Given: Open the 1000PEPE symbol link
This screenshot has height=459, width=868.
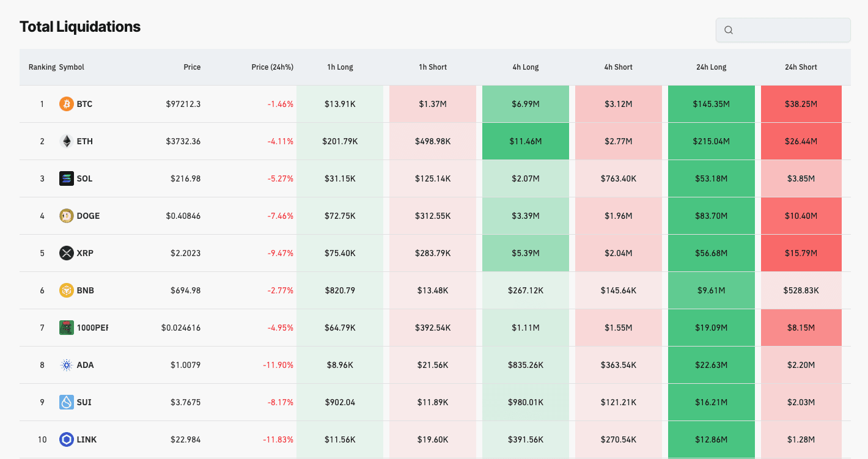Looking at the screenshot, I should 92,328.
